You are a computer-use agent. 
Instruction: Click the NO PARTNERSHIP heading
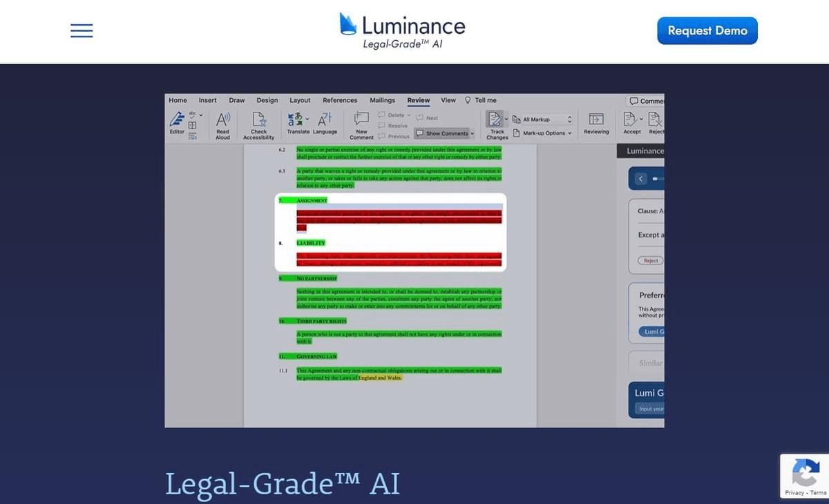[x=316, y=278]
